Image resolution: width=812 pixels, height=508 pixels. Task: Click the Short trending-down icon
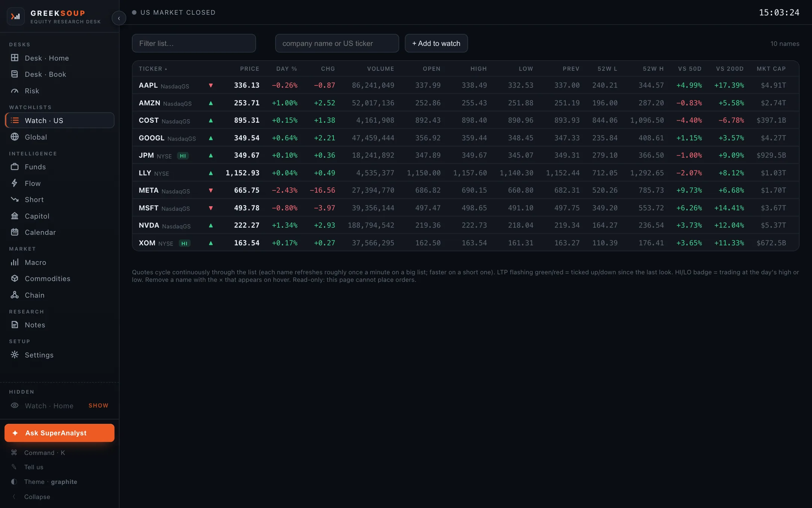[15, 199]
